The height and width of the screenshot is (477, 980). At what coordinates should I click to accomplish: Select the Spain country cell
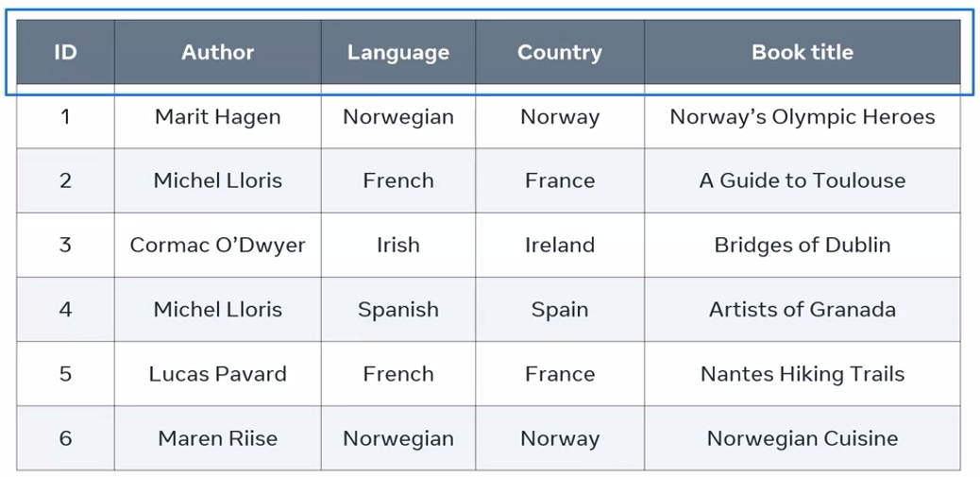point(560,310)
